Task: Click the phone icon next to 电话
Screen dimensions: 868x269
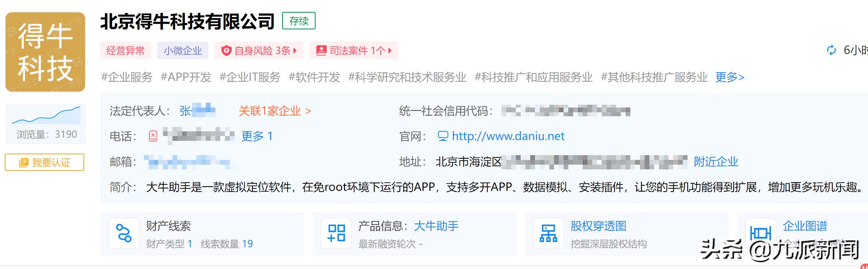Action: 153,136
